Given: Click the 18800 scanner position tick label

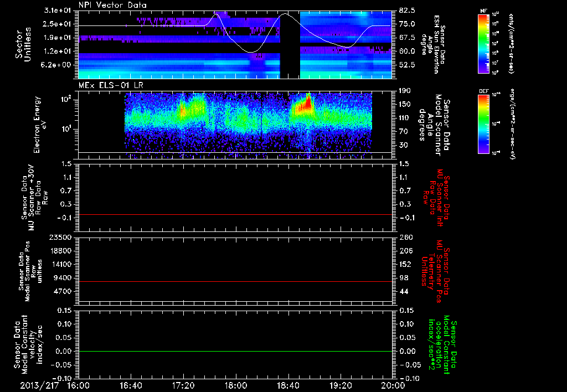Looking at the screenshot, I should 60,251.
